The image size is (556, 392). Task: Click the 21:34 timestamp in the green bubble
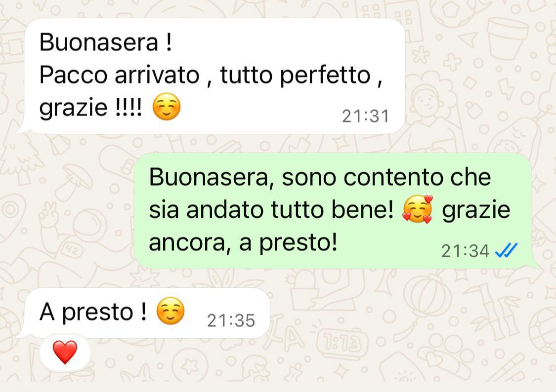[x=465, y=251]
